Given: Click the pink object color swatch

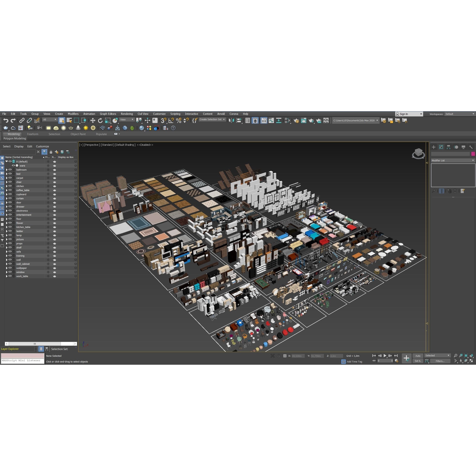Looking at the screenshot, I should point(473,154).
